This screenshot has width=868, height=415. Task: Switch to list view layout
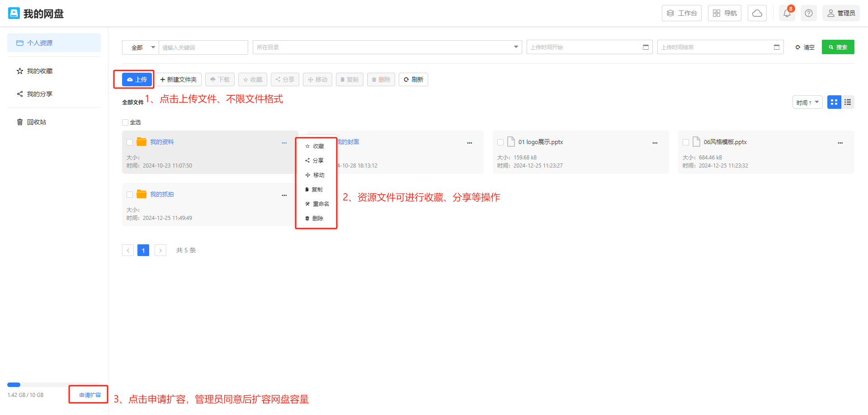848,103
